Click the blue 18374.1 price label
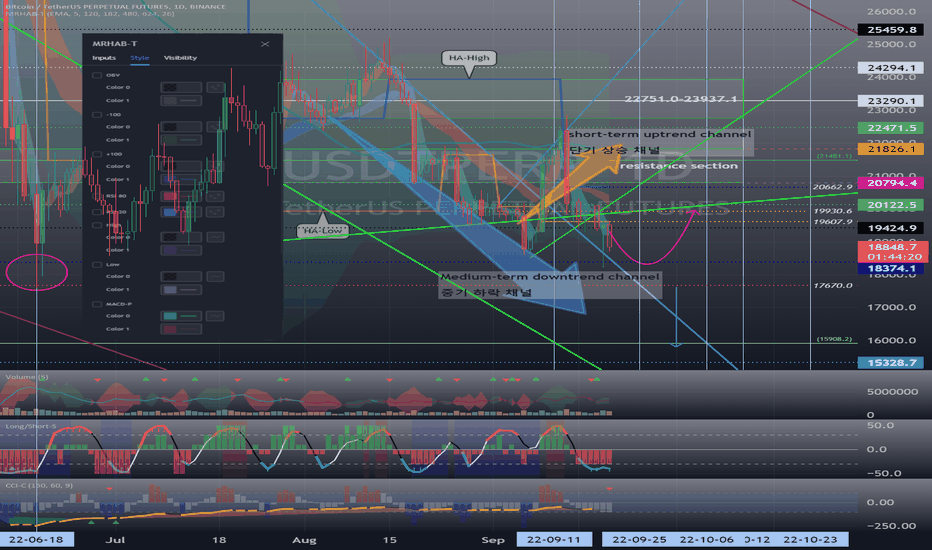The height and width of the screenshot is (550, 932). click(891, 269)
